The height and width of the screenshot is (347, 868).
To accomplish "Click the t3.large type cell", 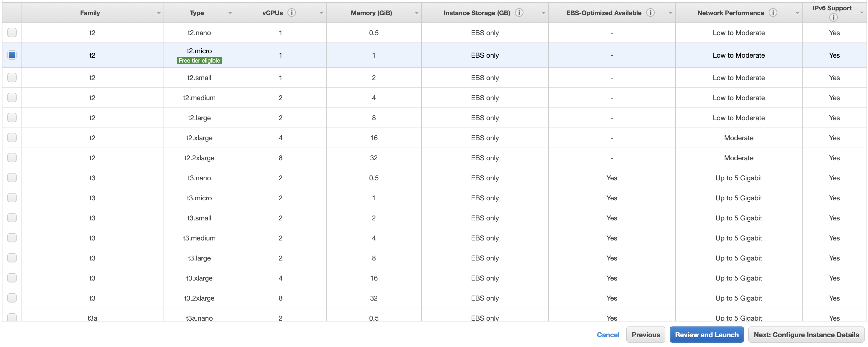I will tap(199, 258).
